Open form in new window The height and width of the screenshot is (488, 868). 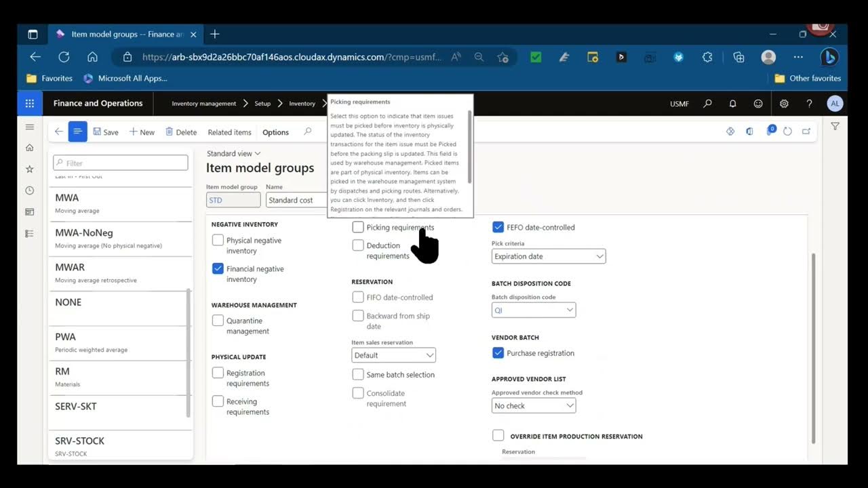coord(806,131)
